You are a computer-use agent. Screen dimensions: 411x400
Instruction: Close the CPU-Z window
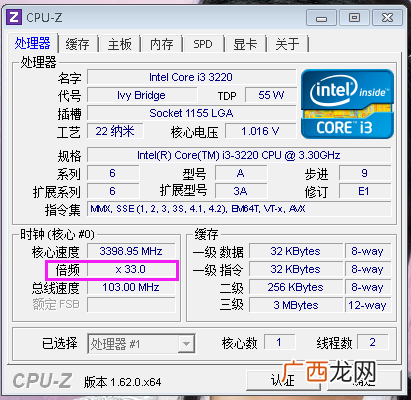[x=387, y=18]
